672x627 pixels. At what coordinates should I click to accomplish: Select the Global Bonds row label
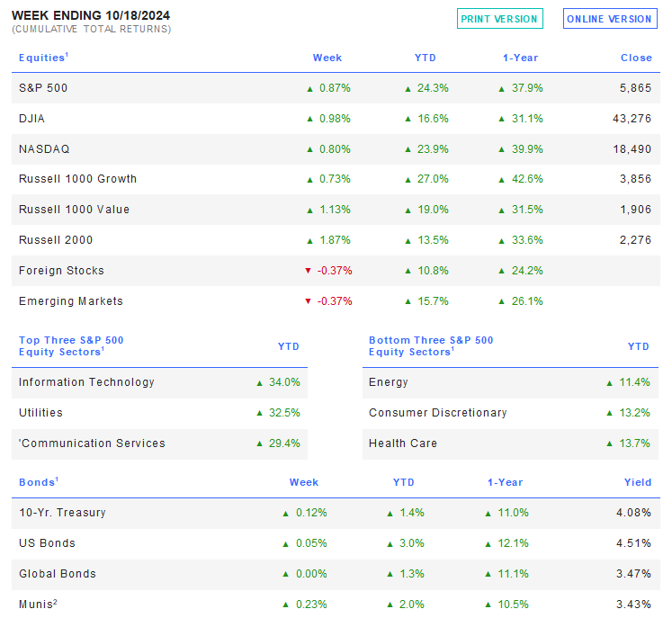58,574
